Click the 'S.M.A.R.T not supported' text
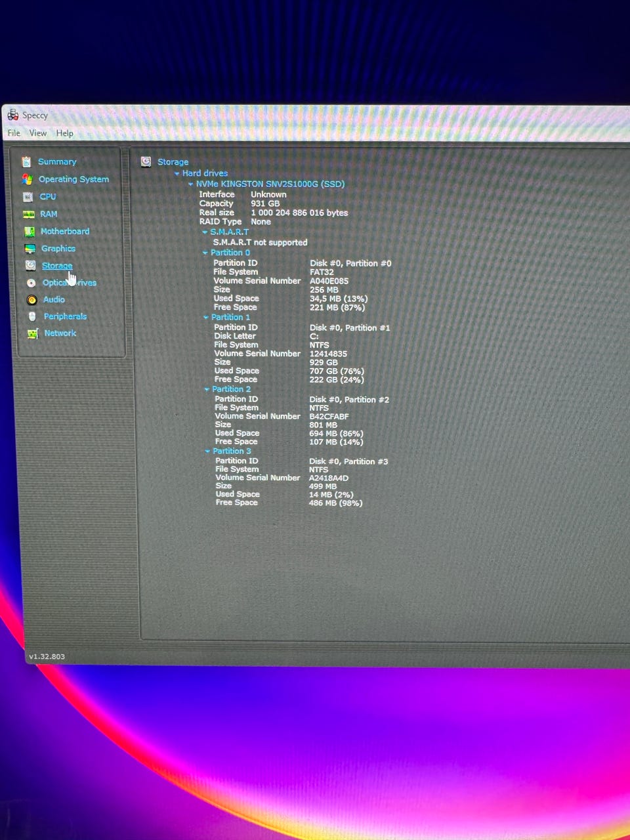The height and width of the screenshot is (840, 630). [x=260, y=242]
